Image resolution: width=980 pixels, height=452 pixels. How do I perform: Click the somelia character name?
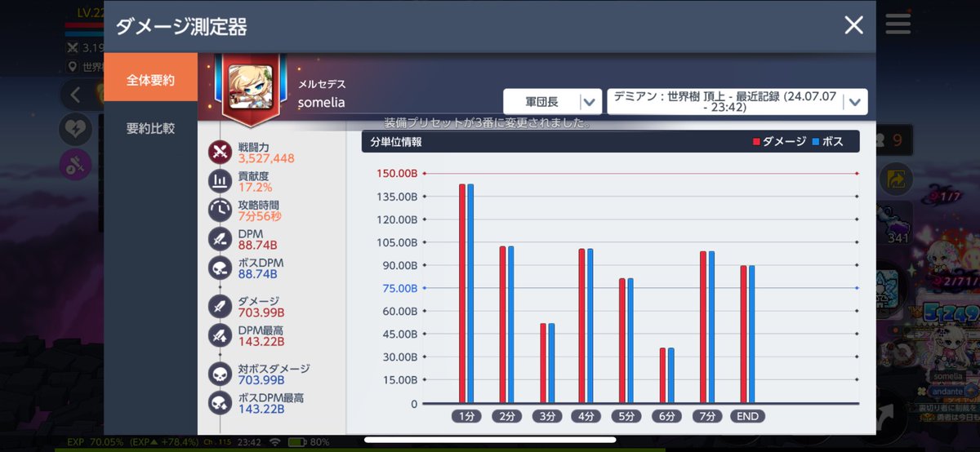pos(322,103)
